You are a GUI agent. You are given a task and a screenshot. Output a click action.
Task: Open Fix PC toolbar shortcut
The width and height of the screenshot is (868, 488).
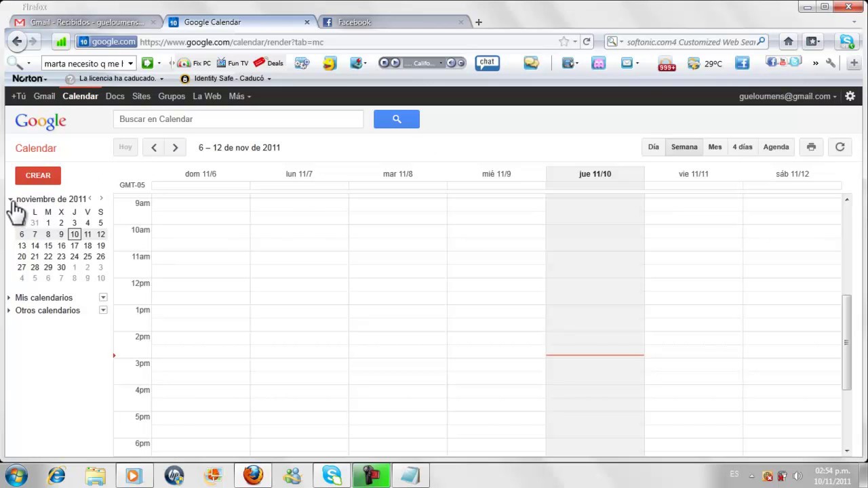tap(194, 63)
